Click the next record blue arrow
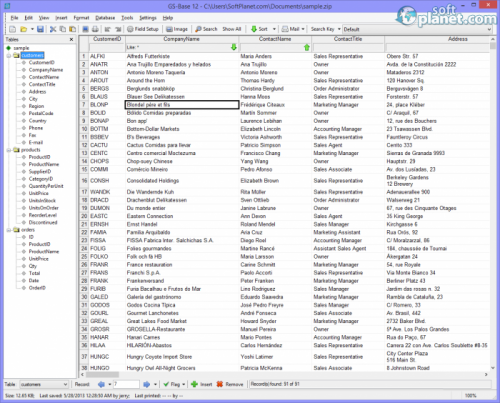500x403 pixels. point(146,384)
